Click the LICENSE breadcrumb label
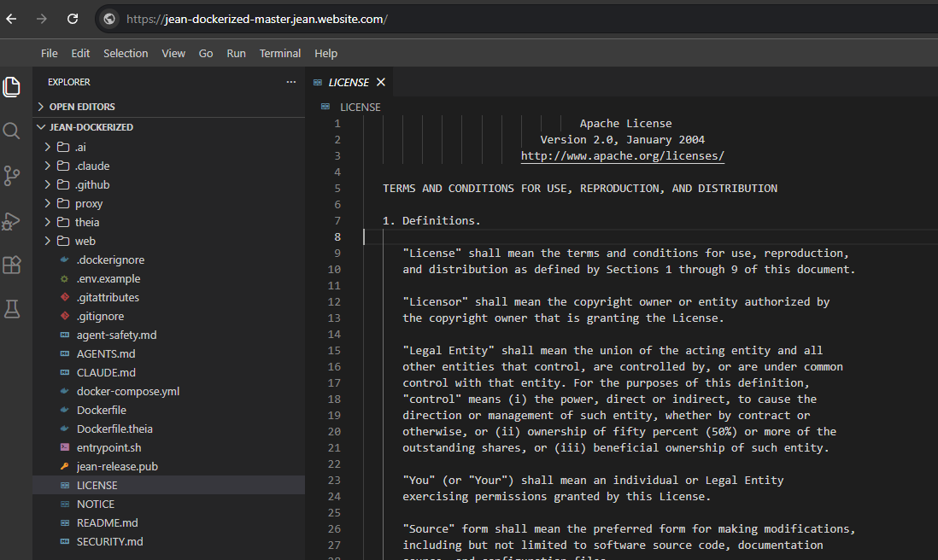Viewport: 938px width, 560px height. coord(361,107)
